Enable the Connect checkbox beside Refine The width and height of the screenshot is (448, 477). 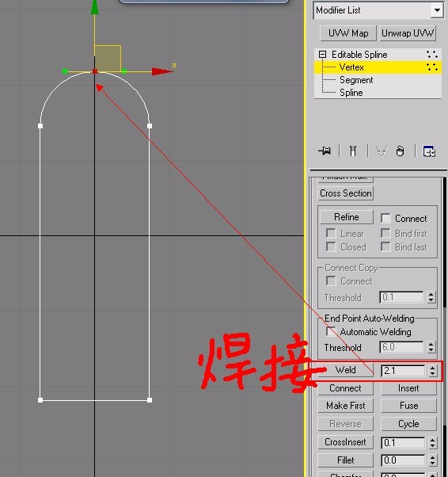(385, 218)
